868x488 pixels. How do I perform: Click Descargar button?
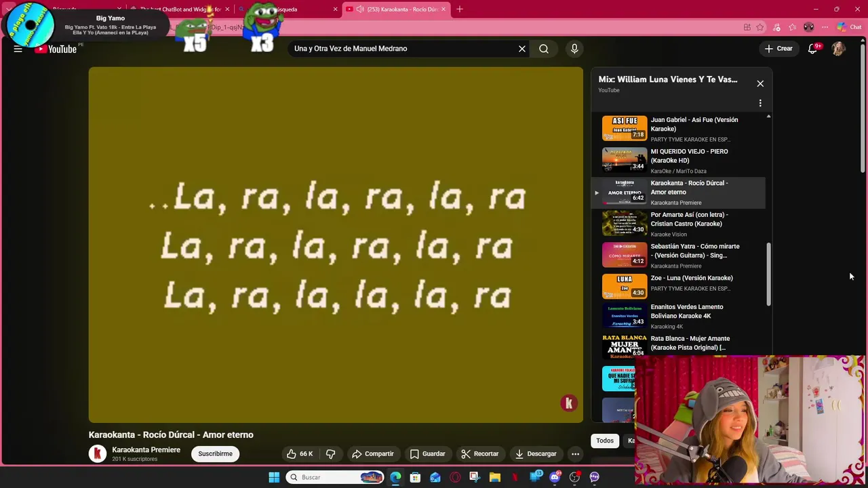click(x=535, y=454)
